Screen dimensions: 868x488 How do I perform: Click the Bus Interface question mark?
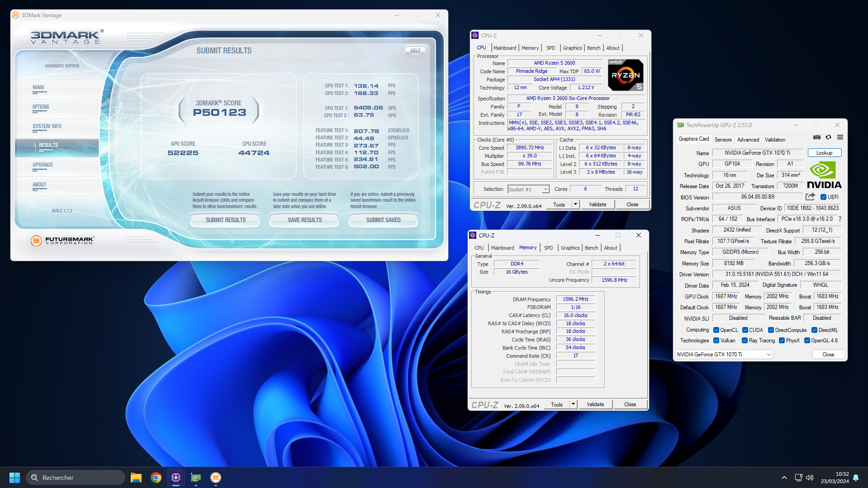click(840, 219)
